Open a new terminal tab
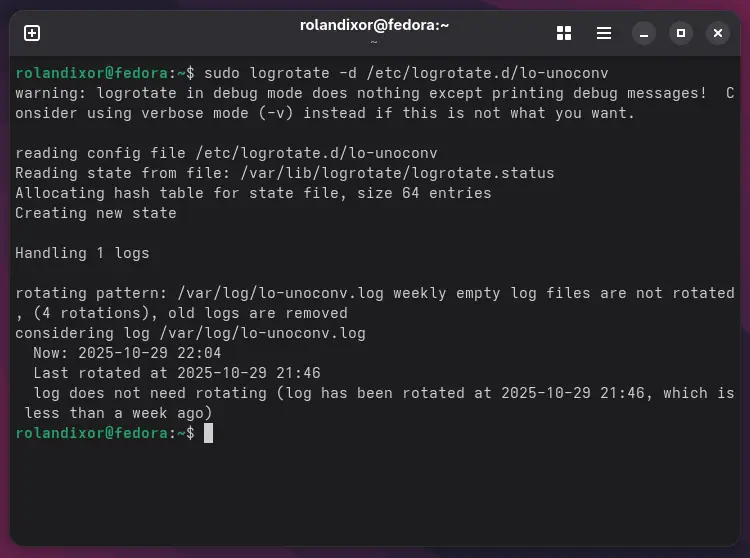 point(32,33)
